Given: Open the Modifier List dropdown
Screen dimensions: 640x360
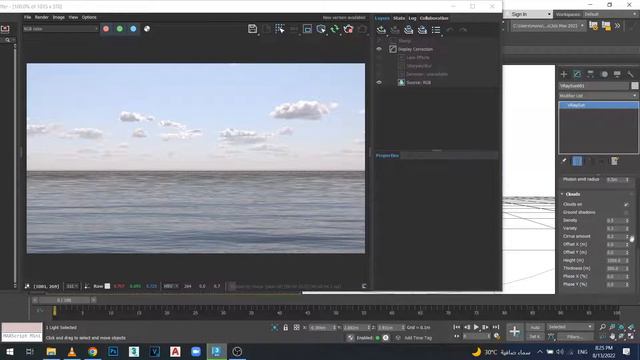Looking at the screenshot, I should [x=598, y=96].
